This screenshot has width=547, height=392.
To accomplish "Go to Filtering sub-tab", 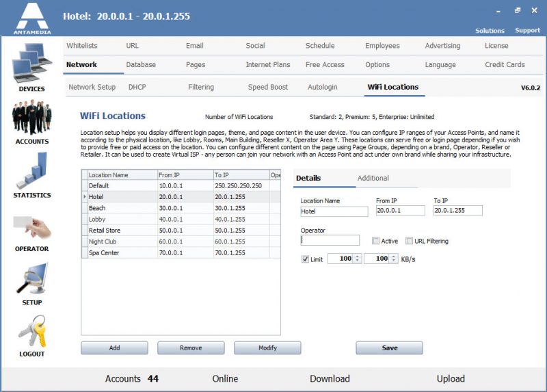I will (201, 87).
